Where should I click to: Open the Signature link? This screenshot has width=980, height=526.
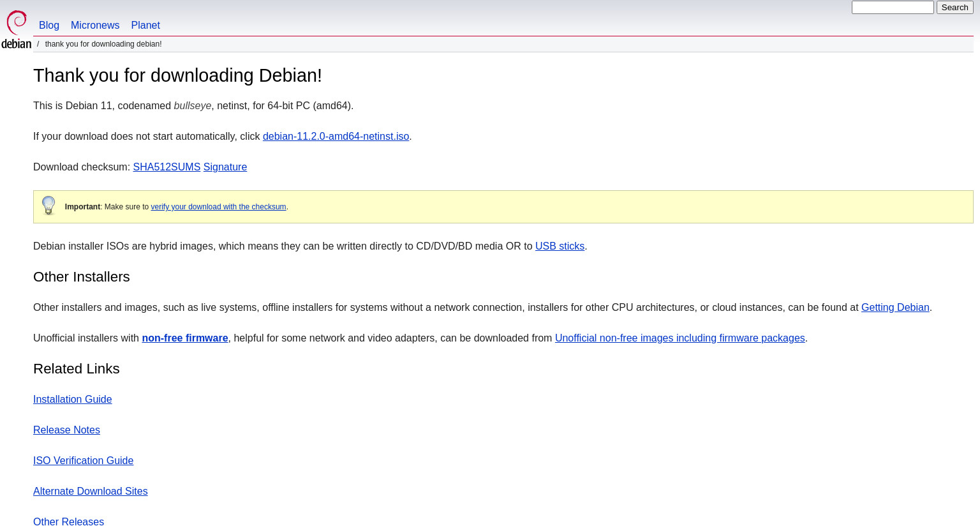[x=225, y=167]
